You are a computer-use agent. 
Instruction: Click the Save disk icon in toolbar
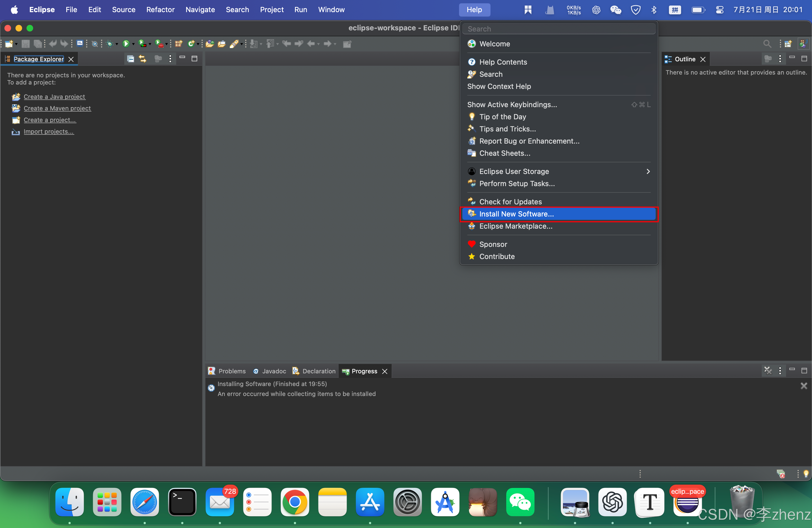tap(26, 44)
